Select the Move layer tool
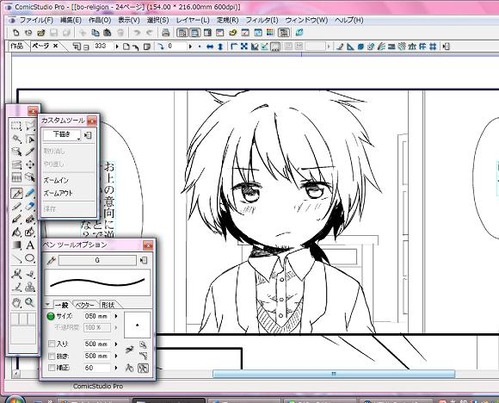Viewport: 499px width, 403px height. (x=30, y=165)
